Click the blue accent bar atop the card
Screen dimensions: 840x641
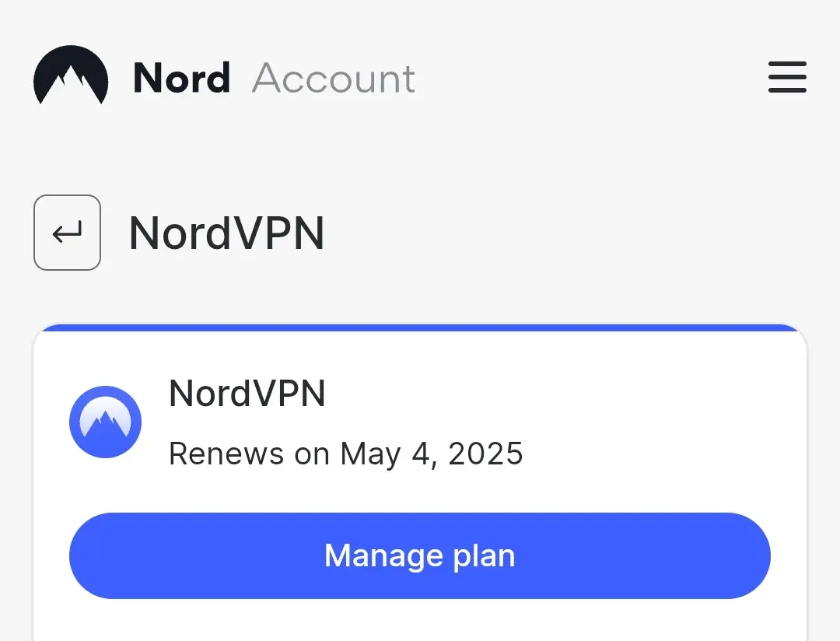click(419, 328)
